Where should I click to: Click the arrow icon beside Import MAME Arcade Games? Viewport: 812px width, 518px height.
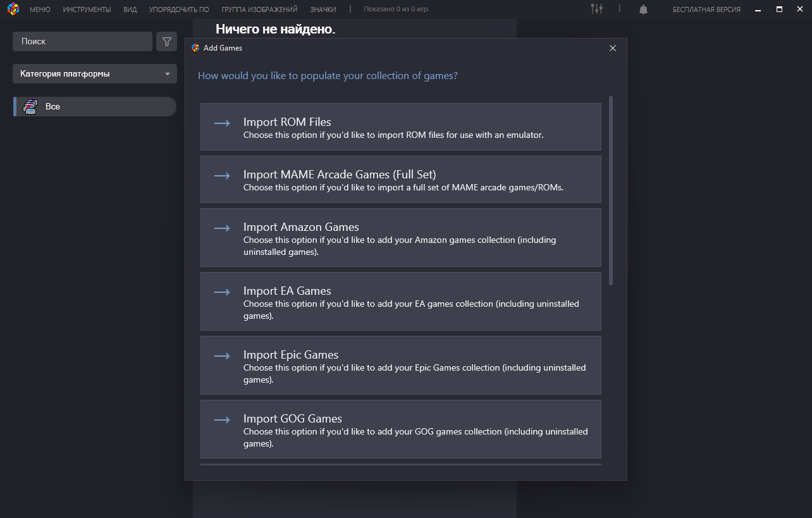(x=222, y=176)
